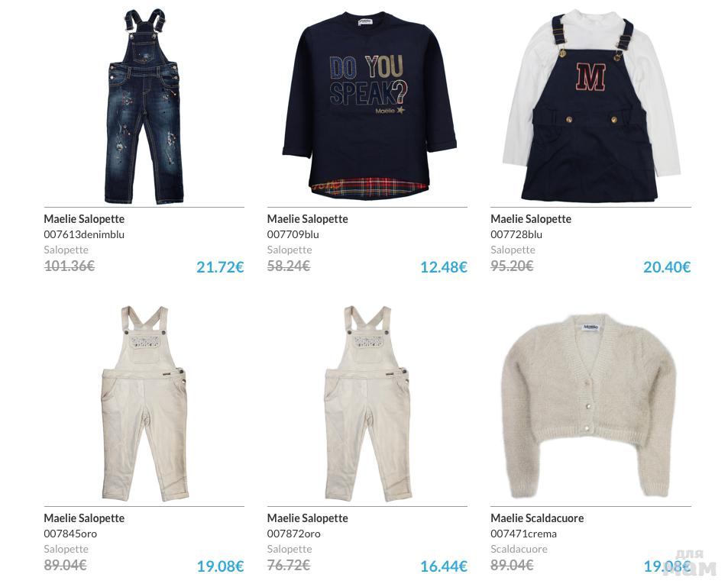Click the Maelie Scaldacuore product title

point(537,518)
